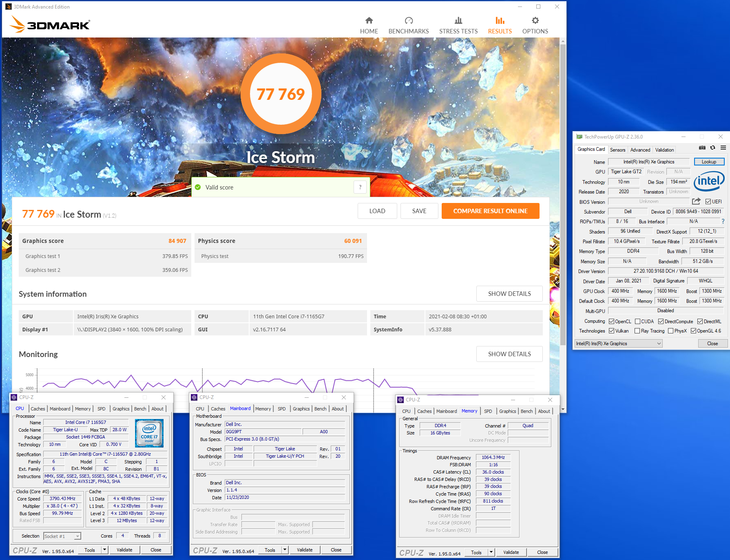
Task: Open Tools dropdown arrow in CPU-Z Mainboard window
Action: [285, 550]
